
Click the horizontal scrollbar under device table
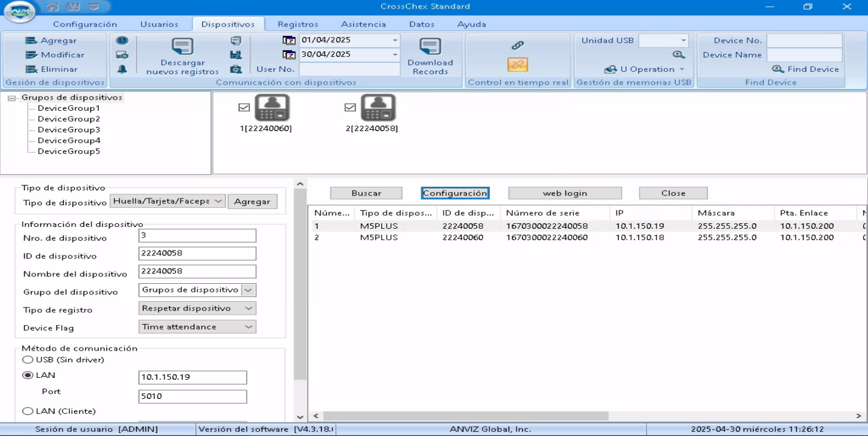click(x=465, y=416)
